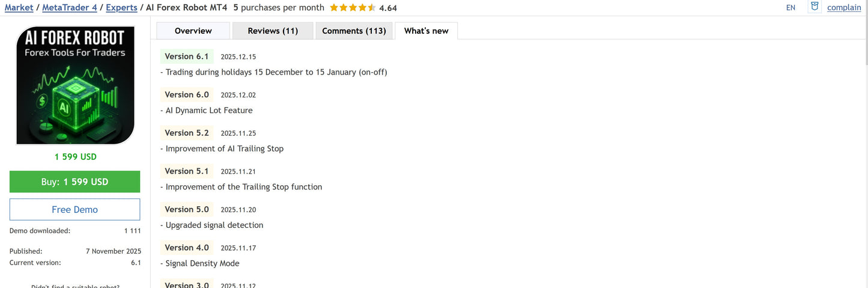
Task: Click the complain link
Action: (x=844, y=8)
